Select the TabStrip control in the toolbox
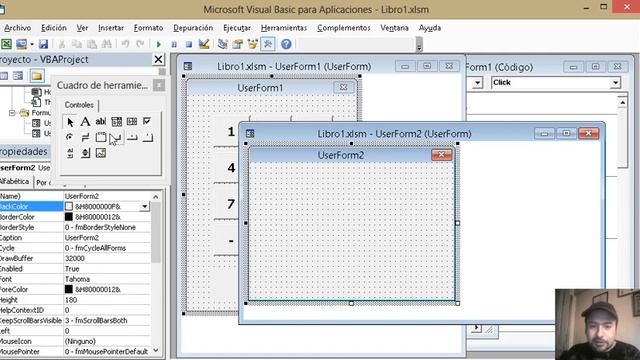This screenshot has height=360, width=640. pyautogui.click(x=132, y=138)
